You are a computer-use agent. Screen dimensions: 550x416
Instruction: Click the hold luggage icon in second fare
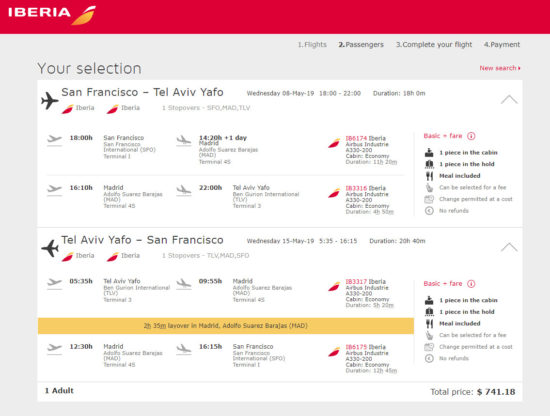tap(429, 312)
